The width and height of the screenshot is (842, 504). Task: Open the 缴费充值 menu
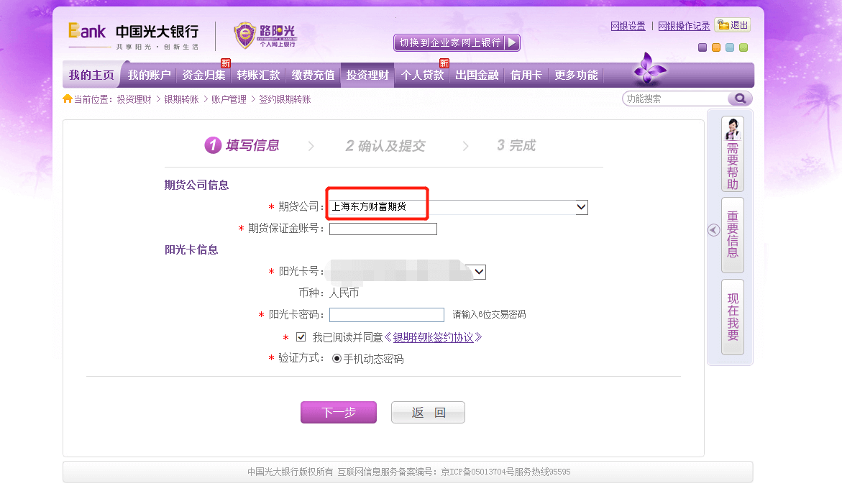(x=313, y=75)
